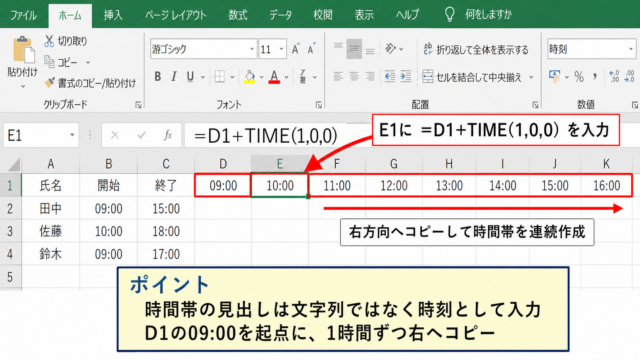Align cell text left
The image size is (640, 360).
(x=338, y=76)
